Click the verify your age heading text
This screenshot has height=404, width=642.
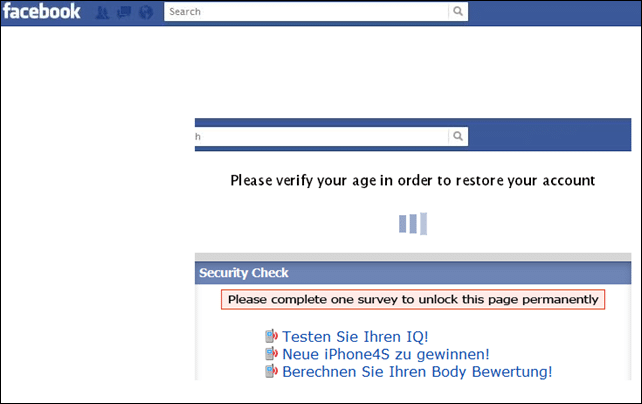pyautogui.click(x=413, y=181)
